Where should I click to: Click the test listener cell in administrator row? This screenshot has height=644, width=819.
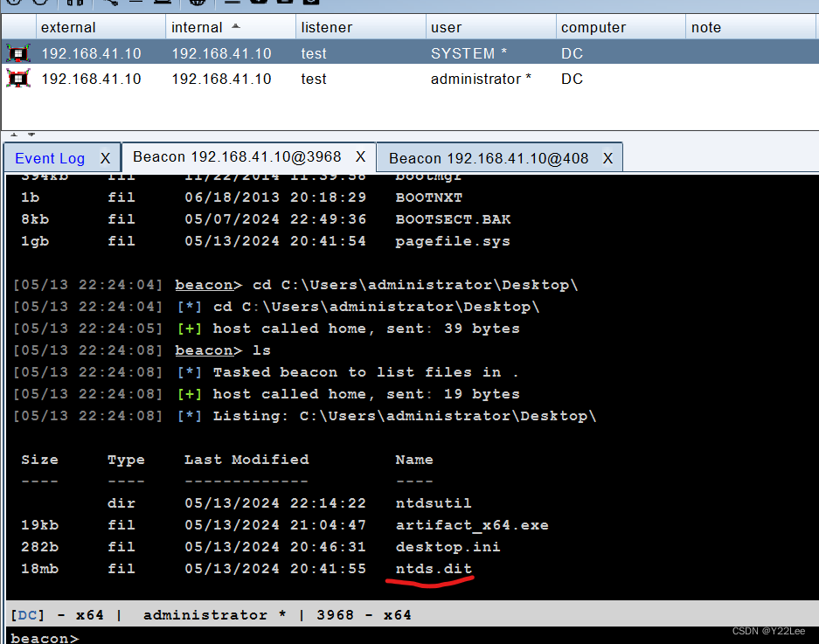314,79
